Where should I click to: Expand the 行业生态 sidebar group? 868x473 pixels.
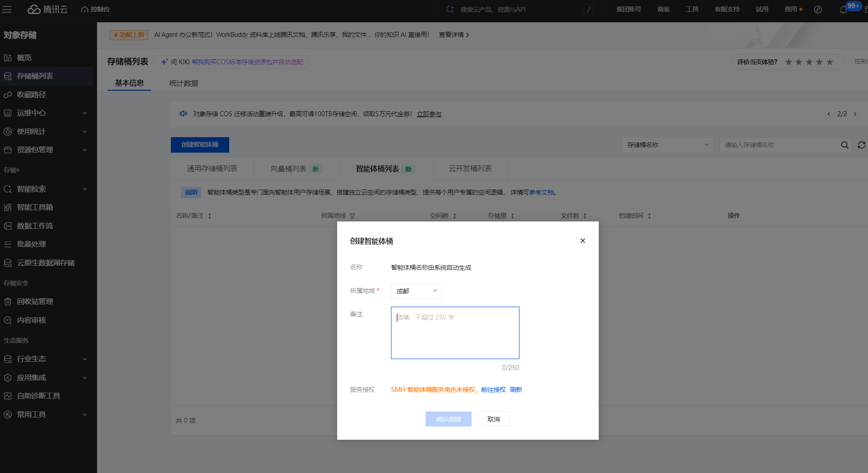click(x=85, y=359)
